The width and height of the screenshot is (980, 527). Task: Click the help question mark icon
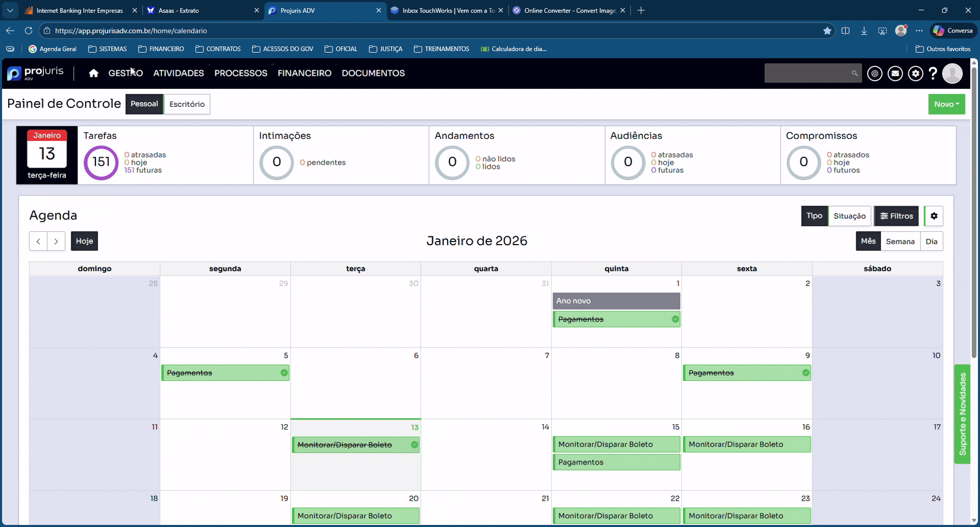coord(933,74)
